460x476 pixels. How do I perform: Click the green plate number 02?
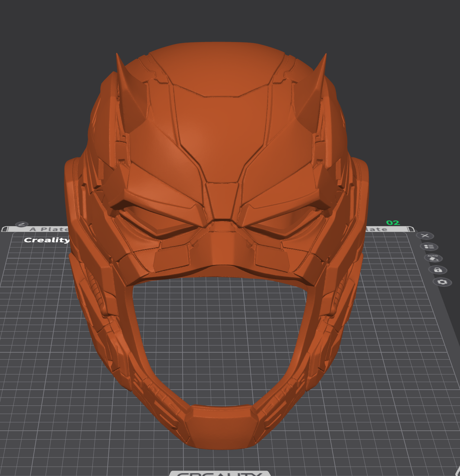pos(393,223)
